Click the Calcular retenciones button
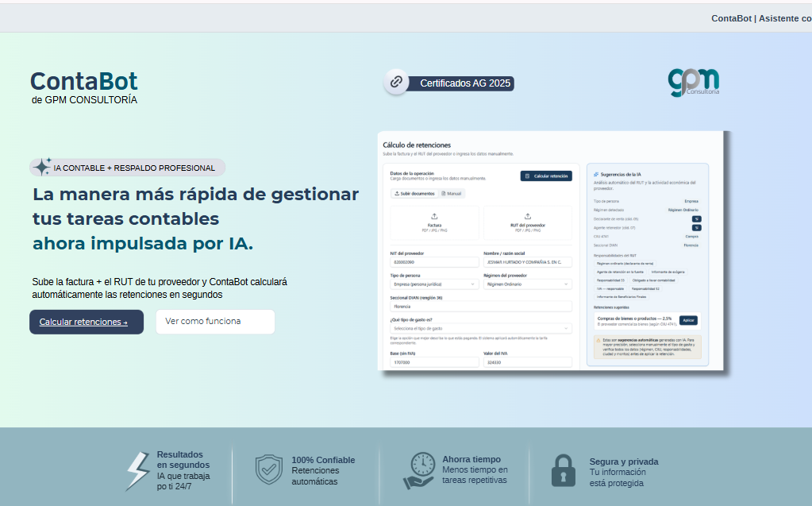The image size is (812, 506). tap(87, 322)
